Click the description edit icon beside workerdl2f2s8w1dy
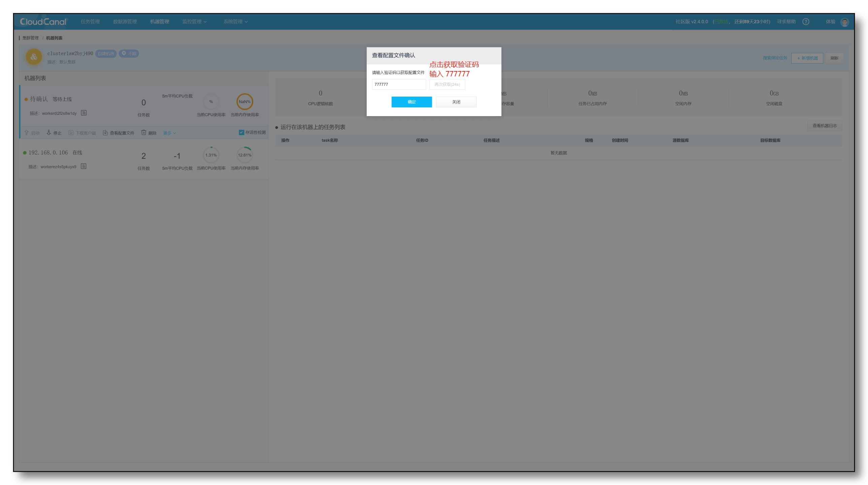The image size is (868, 485). [84, 113]
